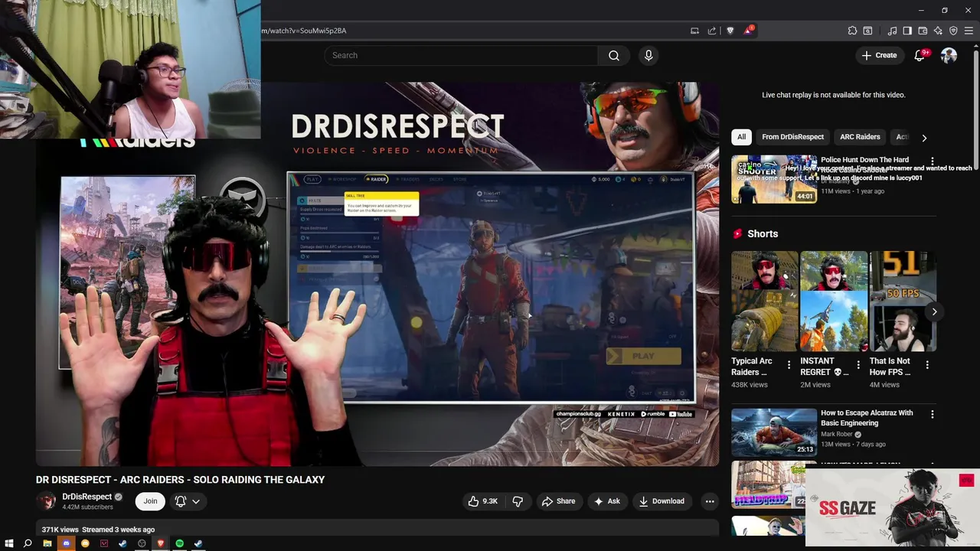Expand notification preferences chevron

[196, 501]
